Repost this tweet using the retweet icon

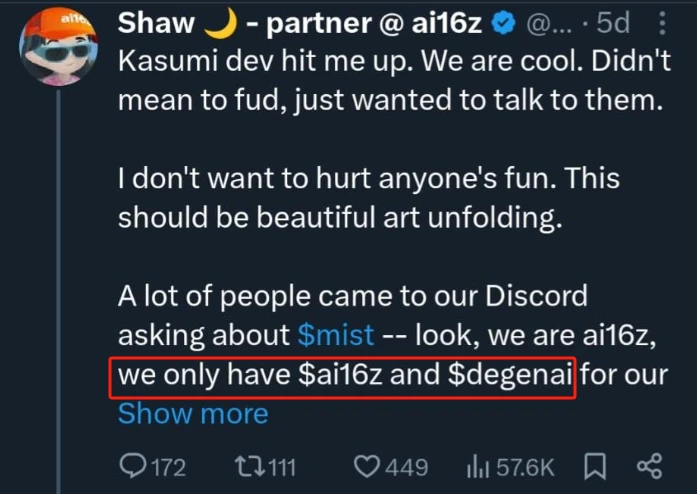coord(247,466)
